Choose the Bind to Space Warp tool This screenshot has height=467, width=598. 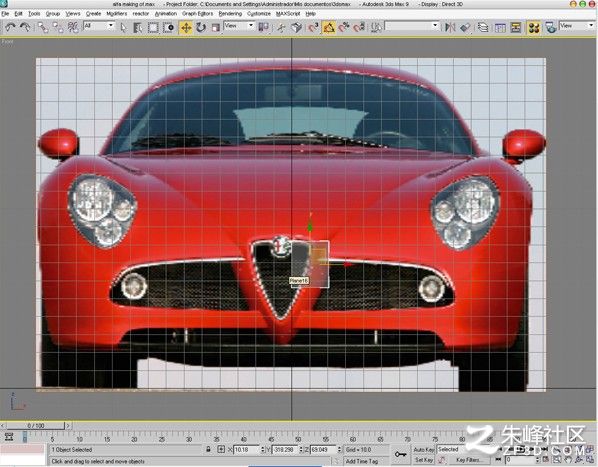point(73,27)
